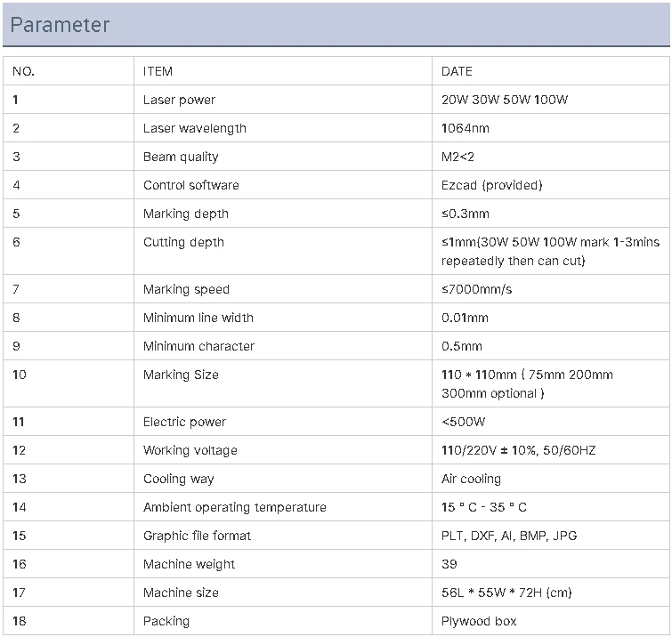Select the 'Graphic file format' cell
This screenshot has height=637, width=672.
click(197, 536)
